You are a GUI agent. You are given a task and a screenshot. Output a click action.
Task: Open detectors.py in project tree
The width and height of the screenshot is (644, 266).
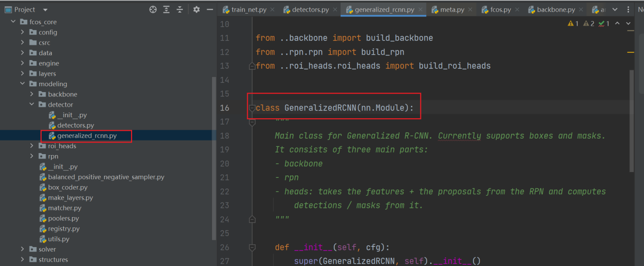[71, 125]
